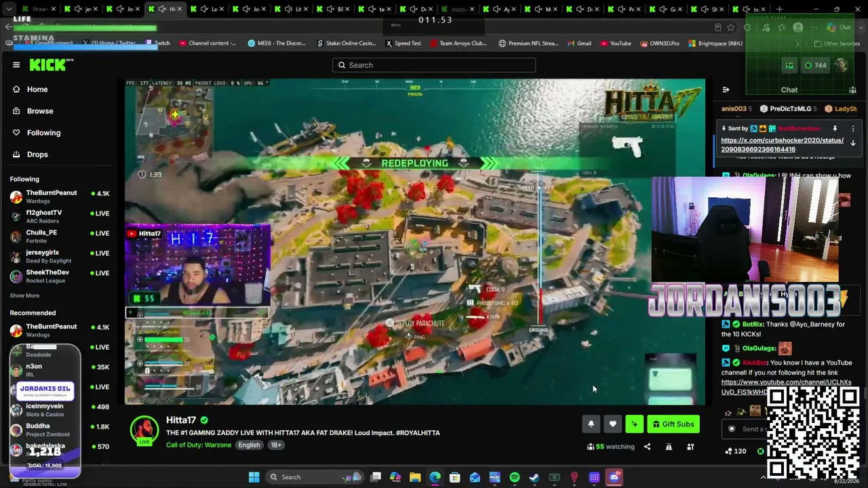Image resolution: width=868 pixels, height=488 pixels.
Task: Open n3on recommended channel
Action: (60, 370)
